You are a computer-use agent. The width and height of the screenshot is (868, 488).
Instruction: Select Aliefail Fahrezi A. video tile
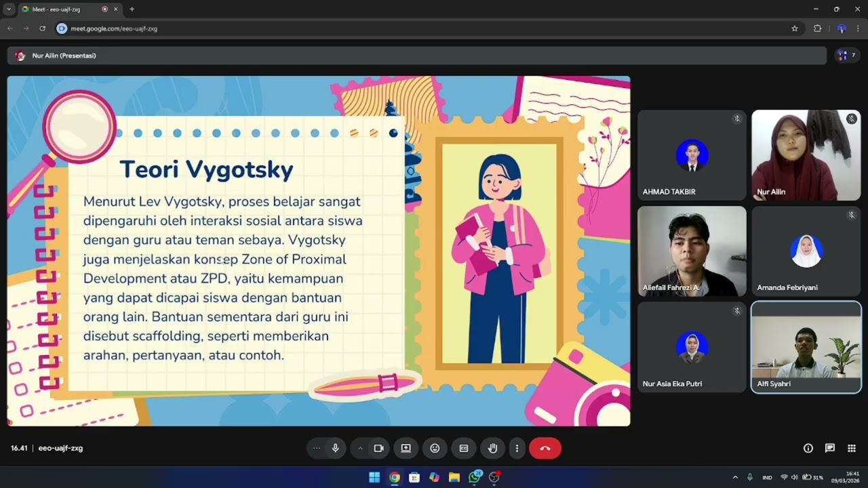(692, 251)
